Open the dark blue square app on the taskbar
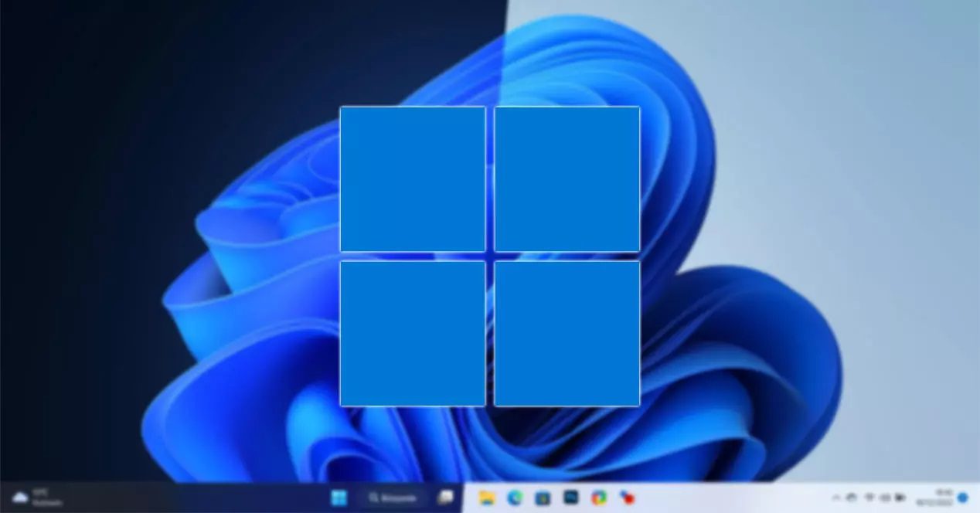This screenshot has height=513, width=980. click(x=571, y=498)
